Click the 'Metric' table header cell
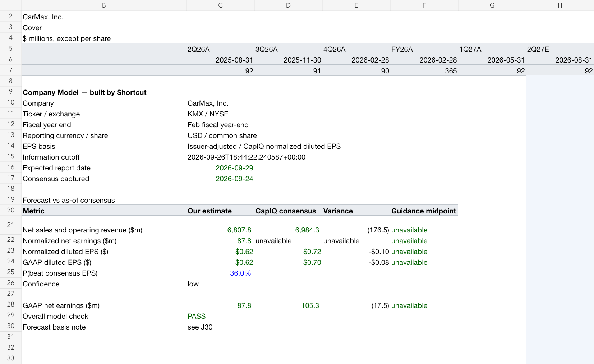 click(x=104, y=211)
